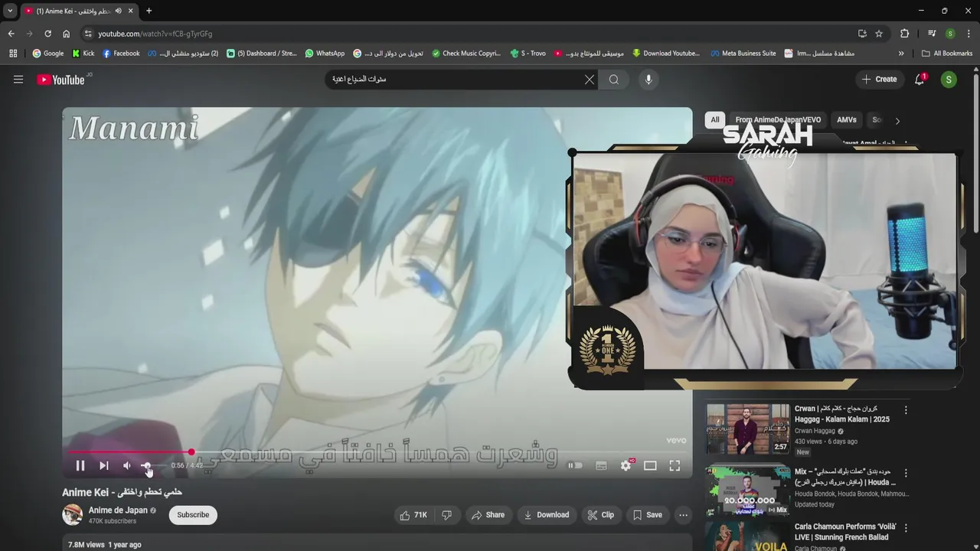980x551 pixels.
Task: Install app icon in address bar
Action: 862,34
